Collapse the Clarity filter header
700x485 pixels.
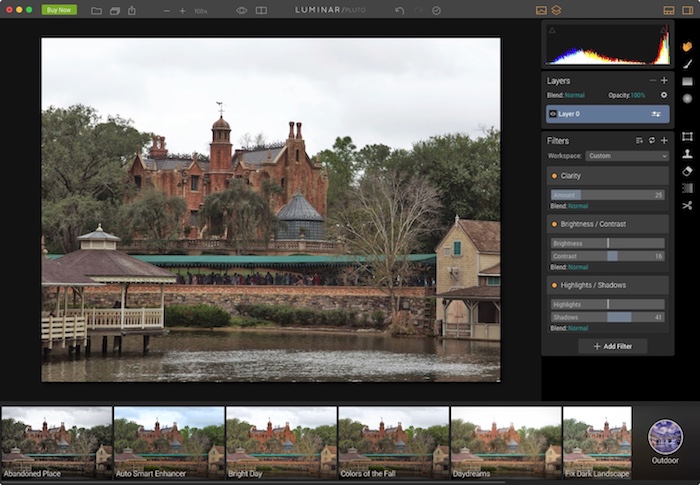click(608, 176)
